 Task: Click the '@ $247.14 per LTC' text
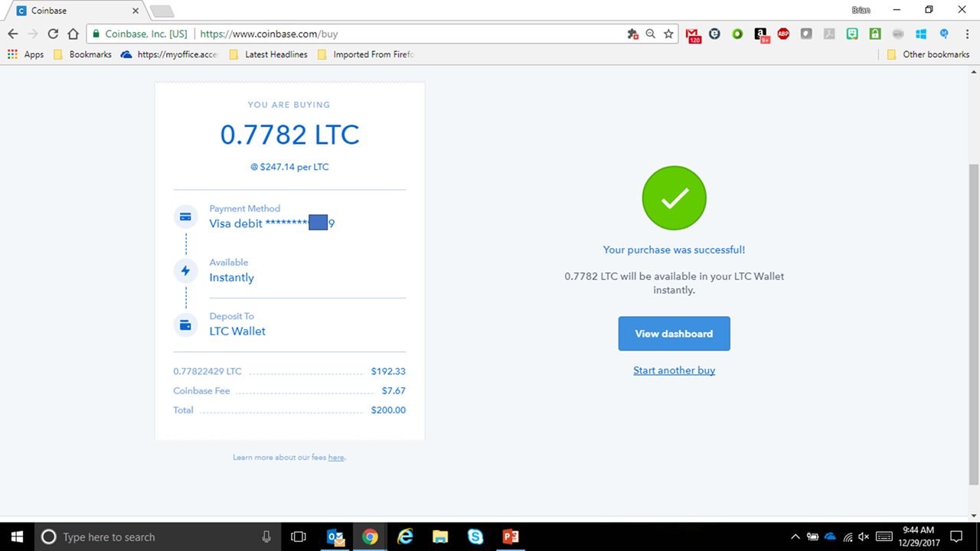289,167
